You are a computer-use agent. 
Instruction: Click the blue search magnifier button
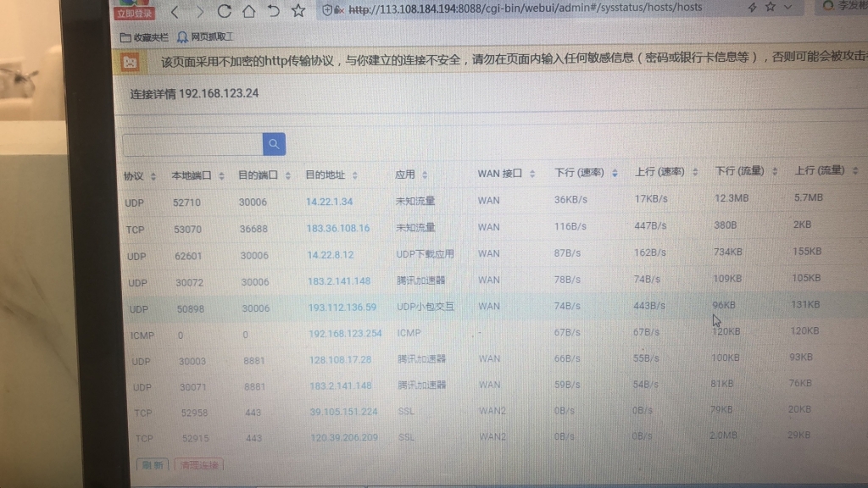[x=274, y=144]
